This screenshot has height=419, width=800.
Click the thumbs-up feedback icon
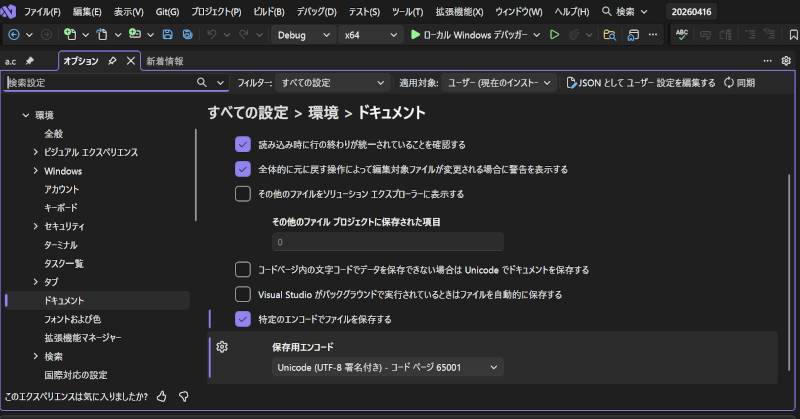pyautogui.click(x=162, y=396)
